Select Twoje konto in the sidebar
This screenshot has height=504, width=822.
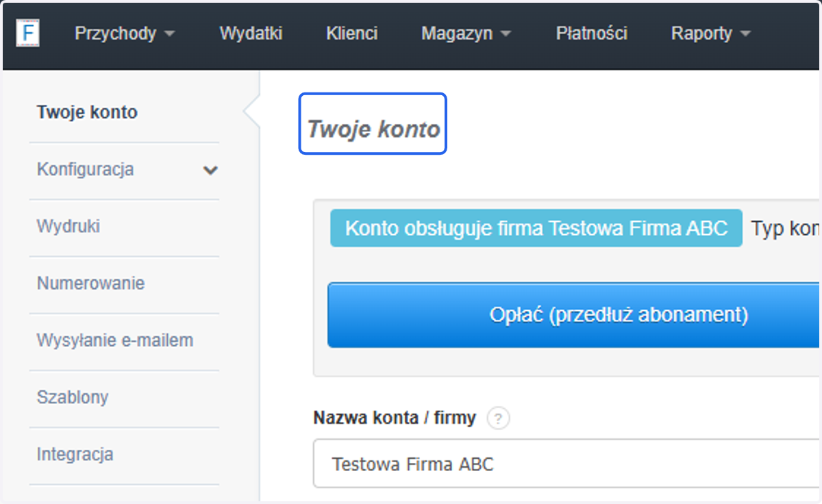click(87, 112)
